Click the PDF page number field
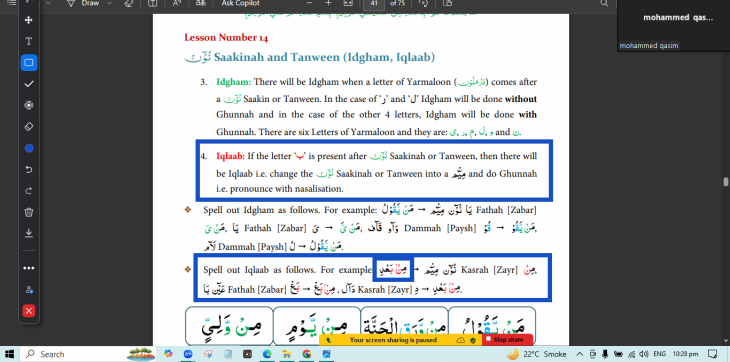This screenshot has width=730, height=362. coord(374,4)
